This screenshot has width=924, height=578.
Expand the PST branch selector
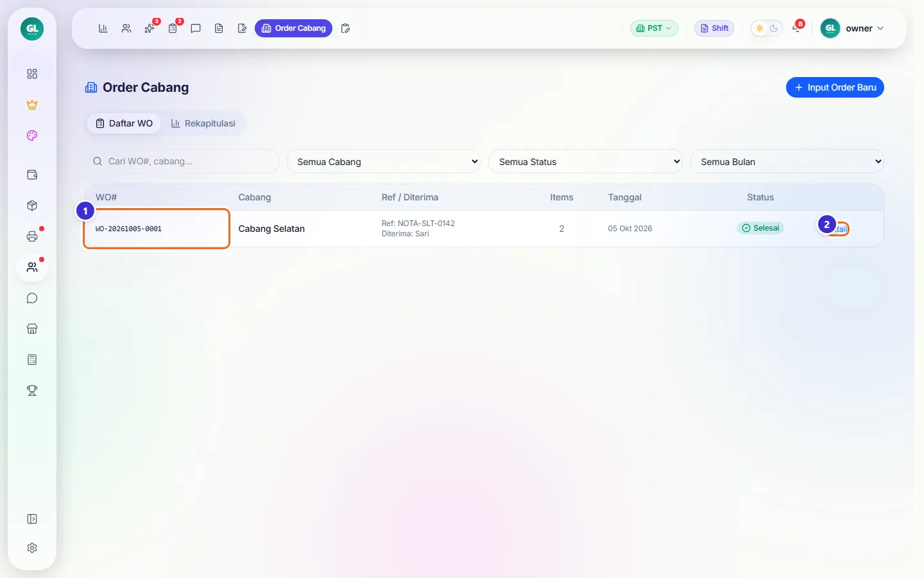[x=654, y=28]
